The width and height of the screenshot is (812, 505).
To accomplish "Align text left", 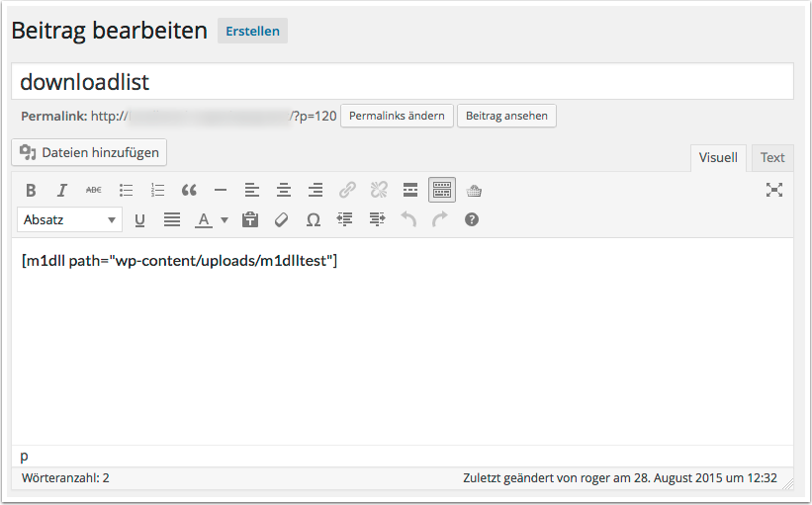I will point(252,191).
